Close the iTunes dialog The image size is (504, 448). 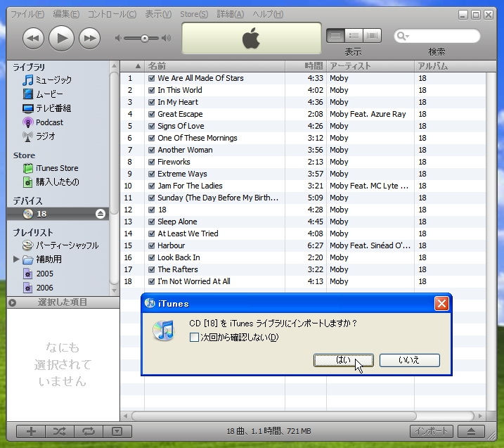click(x=441, y=303)
